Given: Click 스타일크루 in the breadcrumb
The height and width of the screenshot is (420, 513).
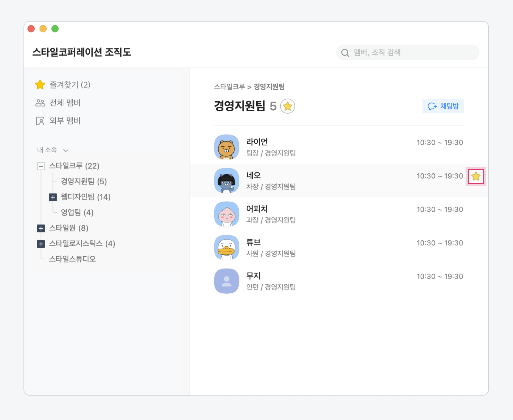Looking at the screenshot, I should click(x=229, y=87).
